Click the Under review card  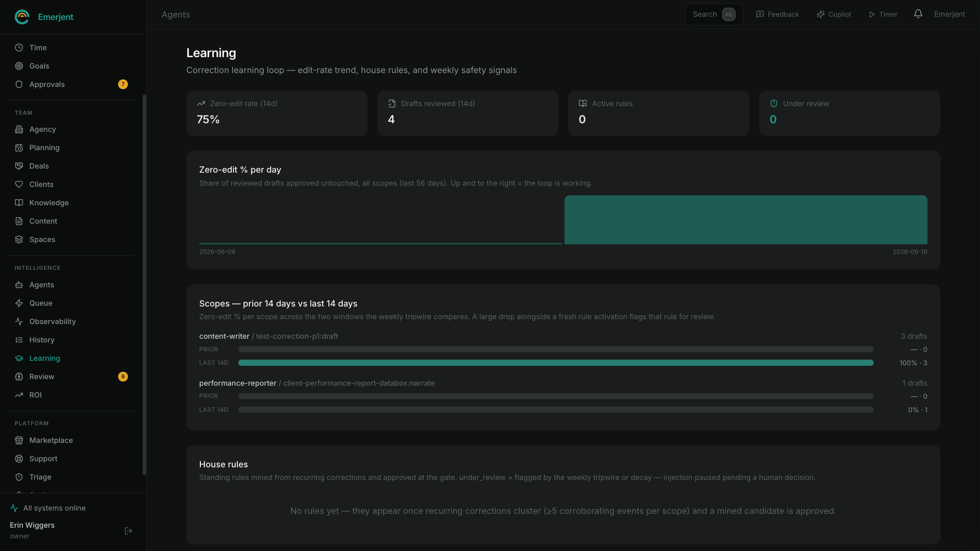849,113
